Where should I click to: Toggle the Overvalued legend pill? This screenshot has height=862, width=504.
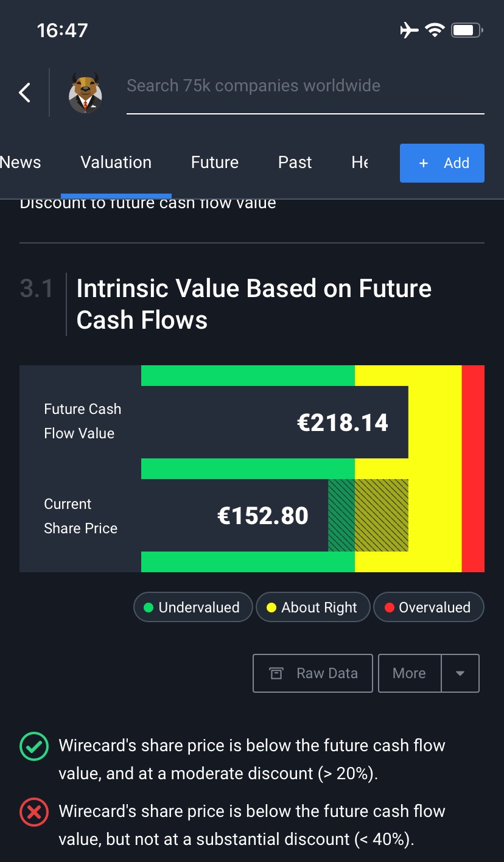pyautogui.click(x=429, y=607)
